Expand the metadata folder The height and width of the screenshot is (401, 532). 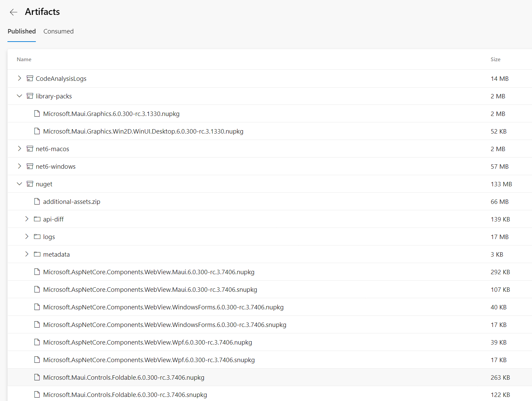pos(27,254)
